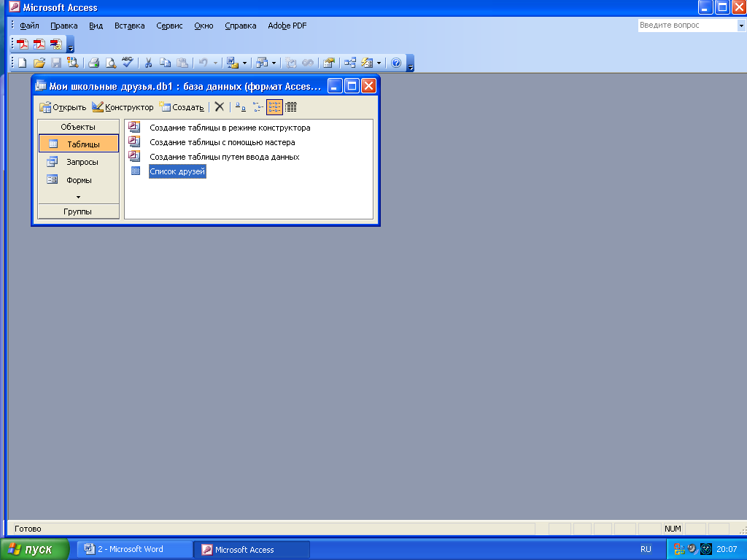Click the Группы bar header
The image size is (747, 560).
point(78,211)
